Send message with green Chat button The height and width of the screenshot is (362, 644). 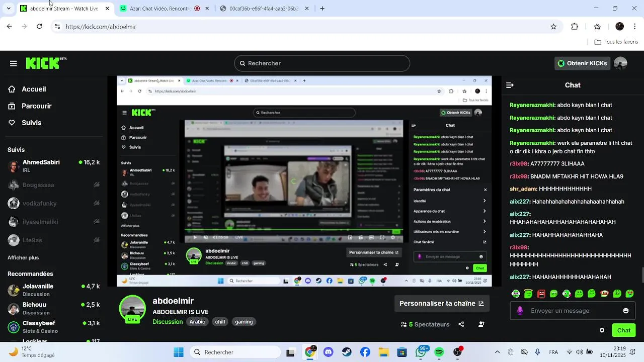[624, 330]
